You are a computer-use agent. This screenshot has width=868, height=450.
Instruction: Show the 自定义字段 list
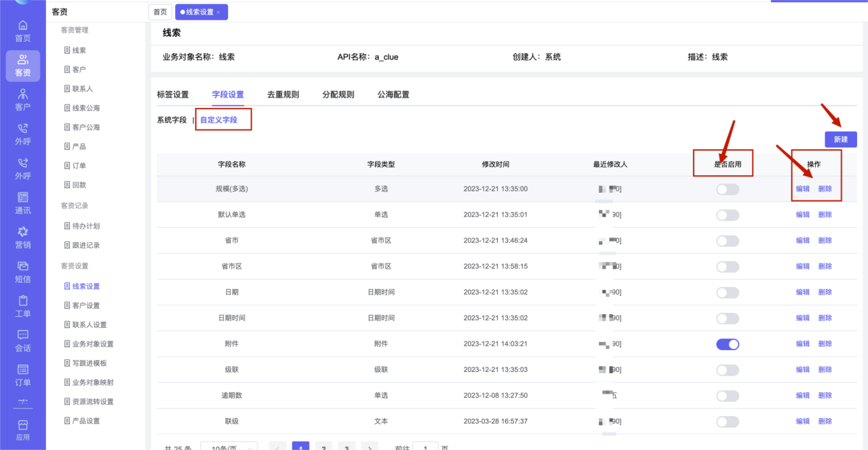point(218,120)
